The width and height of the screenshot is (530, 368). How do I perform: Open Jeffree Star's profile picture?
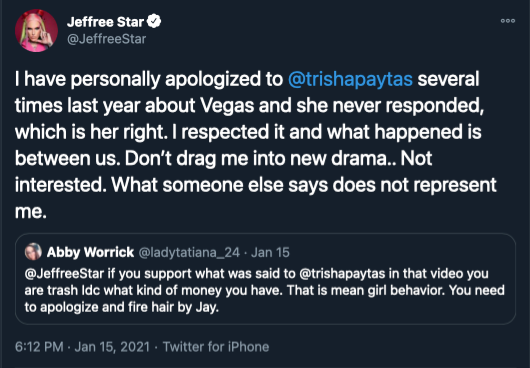coord(36,30)
